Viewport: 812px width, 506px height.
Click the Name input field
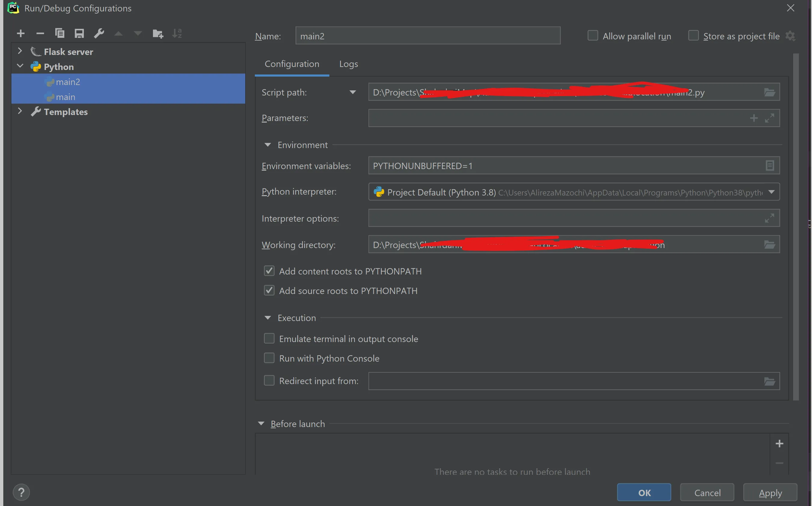click(427, 36)
